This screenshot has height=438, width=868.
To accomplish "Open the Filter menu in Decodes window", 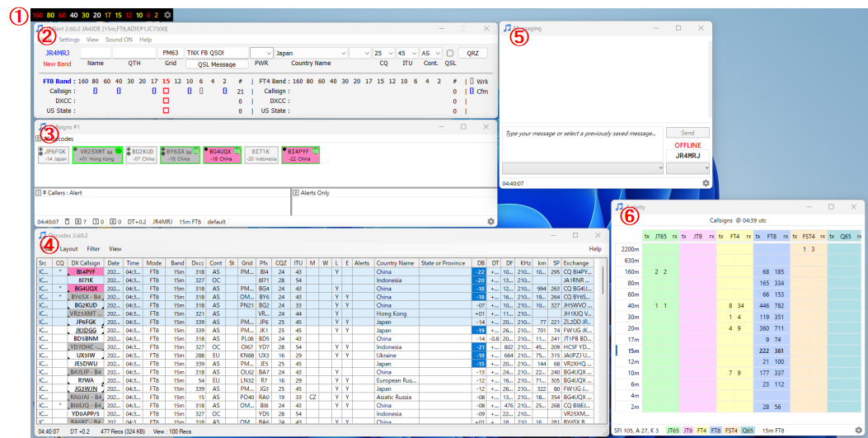I will click(x=93, y=249).
